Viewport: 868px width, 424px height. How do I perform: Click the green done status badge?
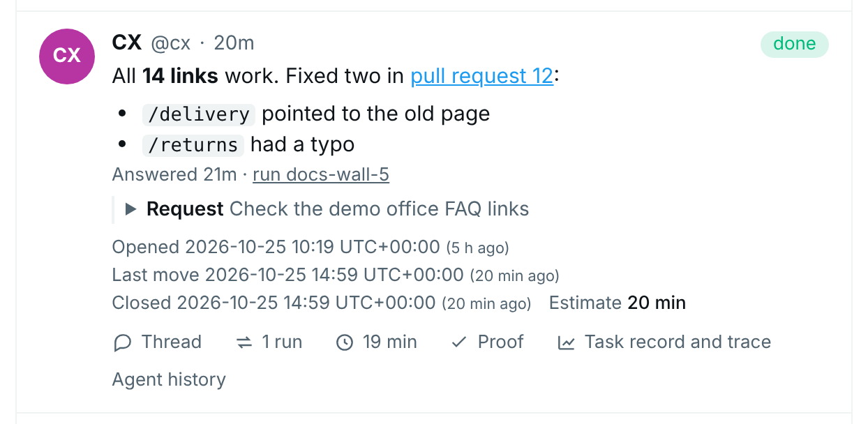coord(795,44)
